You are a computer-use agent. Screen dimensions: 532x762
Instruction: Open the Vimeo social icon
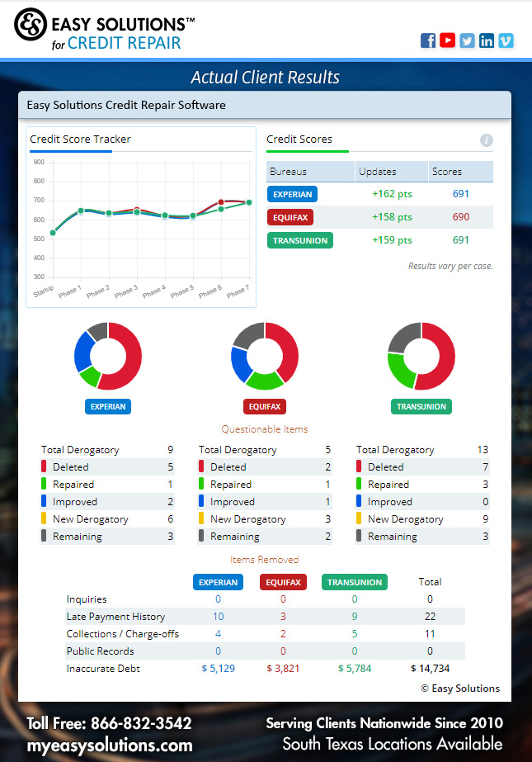tap(506, 40)
